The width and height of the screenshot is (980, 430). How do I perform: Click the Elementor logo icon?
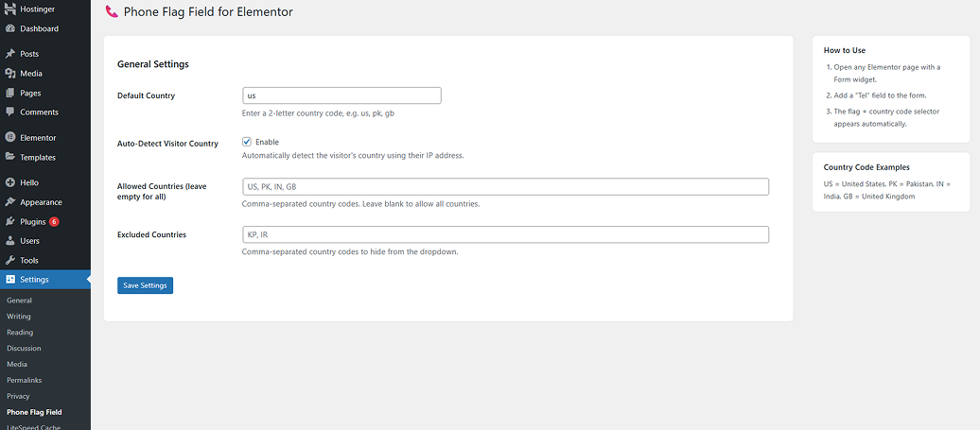point(10,137)
